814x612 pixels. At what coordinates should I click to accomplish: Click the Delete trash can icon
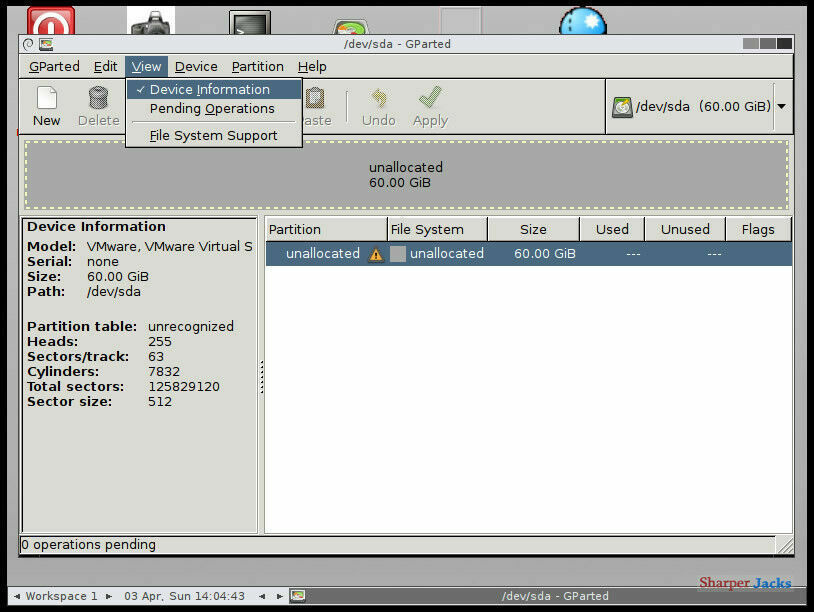tap(98, 98)
